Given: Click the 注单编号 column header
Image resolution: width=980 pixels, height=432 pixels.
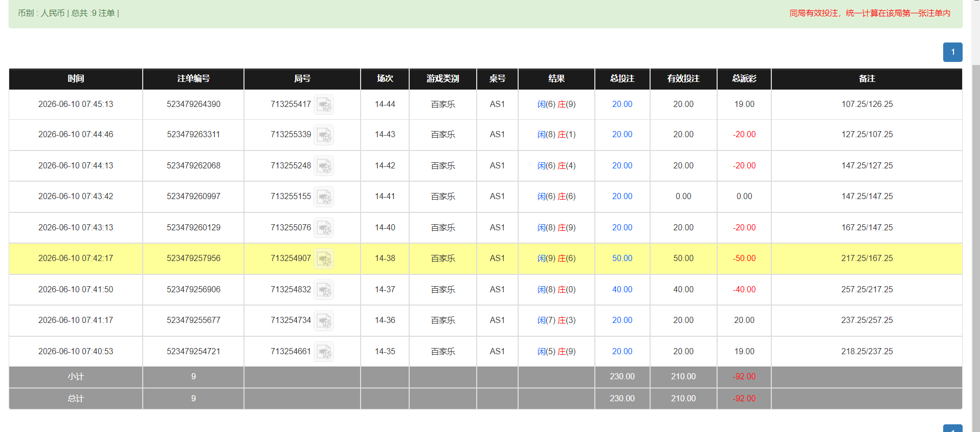Looking at the screenshot, I should 193,79.
